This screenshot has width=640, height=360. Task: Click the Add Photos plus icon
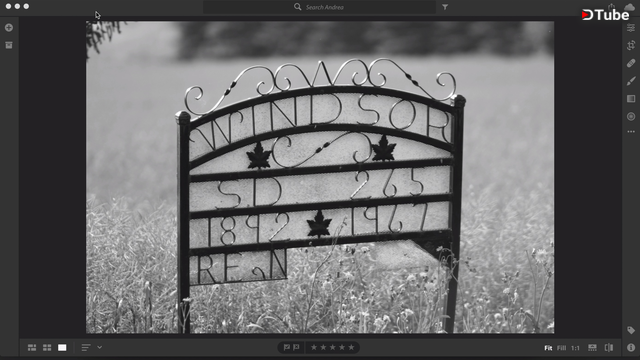[9, 28]
